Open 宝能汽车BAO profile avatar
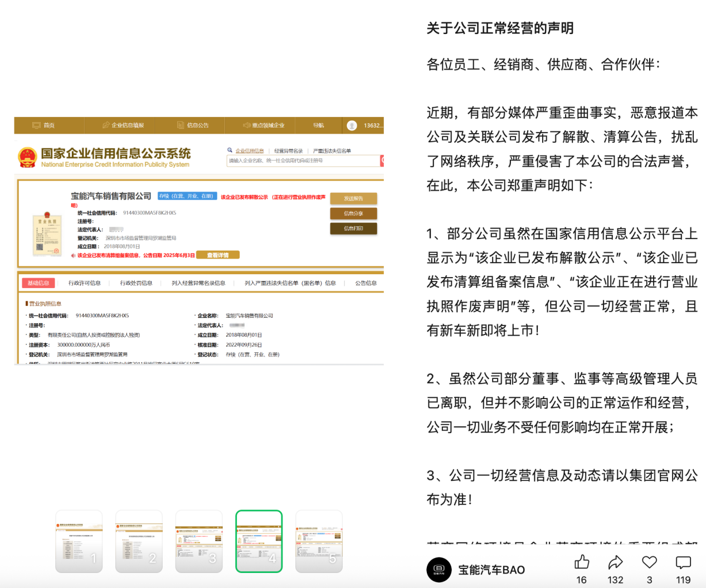 coord(439,570)
